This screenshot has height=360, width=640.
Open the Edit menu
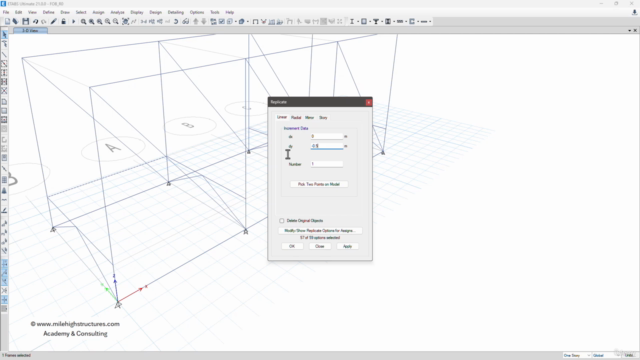18,12
